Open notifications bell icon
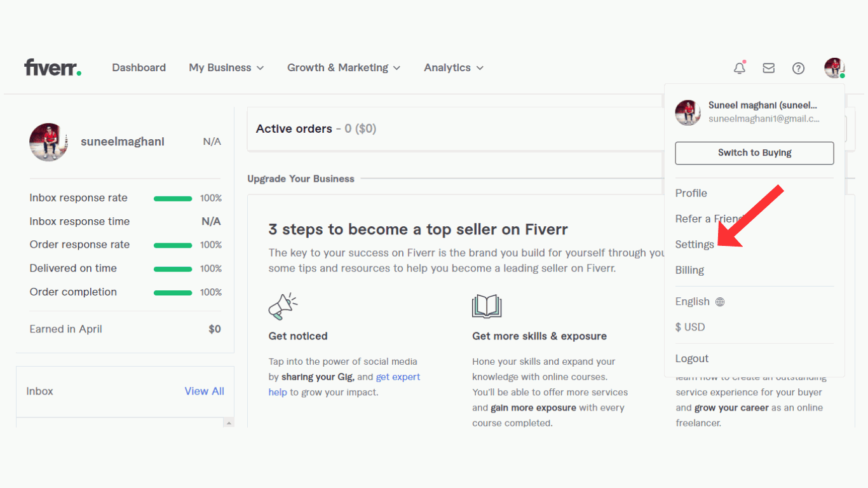The height and width of the screenshot is (488, 868). 740,68
